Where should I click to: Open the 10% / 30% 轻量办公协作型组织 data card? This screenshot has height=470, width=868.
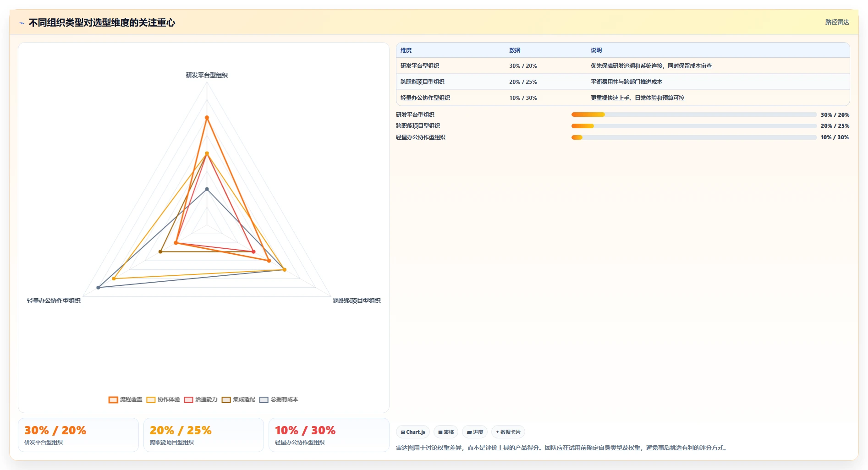[329, 435]
